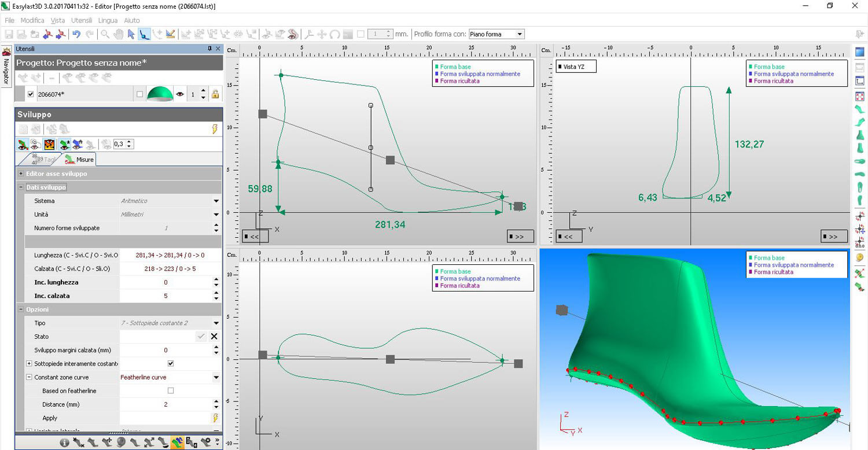Viewport: 868px width, 450px height.
Task: Select the green last with star icon in Sviluppo
Action: (65, 145)
